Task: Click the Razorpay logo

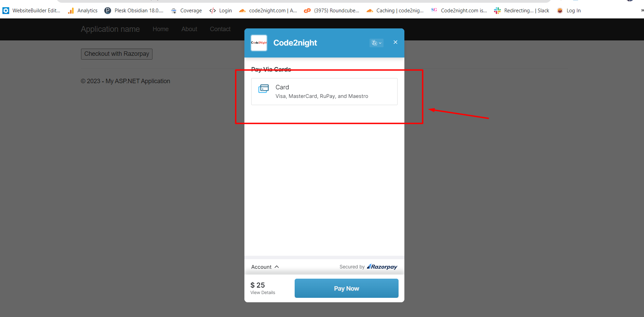Action: click(x=382, y=267)
